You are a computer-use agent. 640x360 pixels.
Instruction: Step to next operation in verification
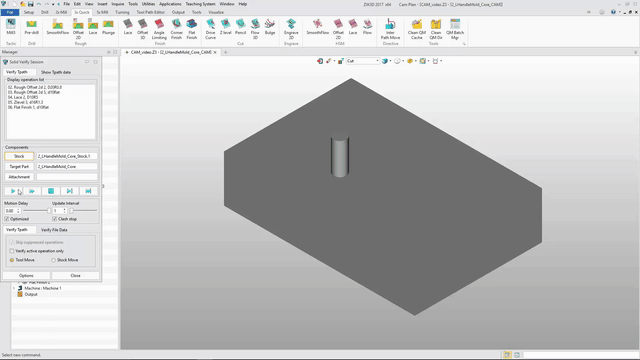(x=69, y=191)
